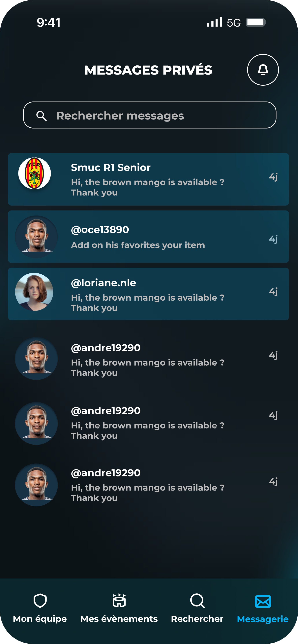Tap the Rechercher magnifying glass icon

coord(197,601)
